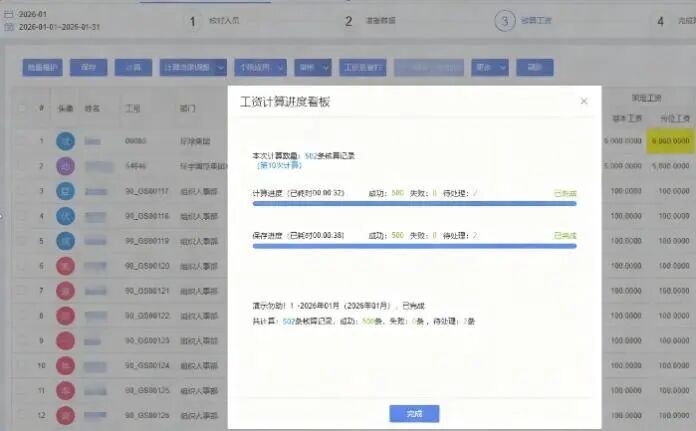This screenshot has height=431, width=696.
Task: Click the 姓名 column header
Action: (x=92, y=108)
